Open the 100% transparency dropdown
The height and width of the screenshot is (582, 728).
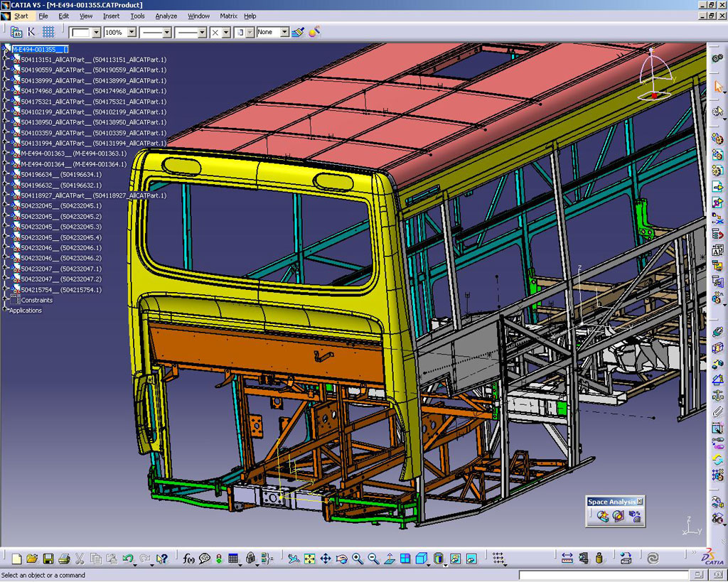[132, 32]
